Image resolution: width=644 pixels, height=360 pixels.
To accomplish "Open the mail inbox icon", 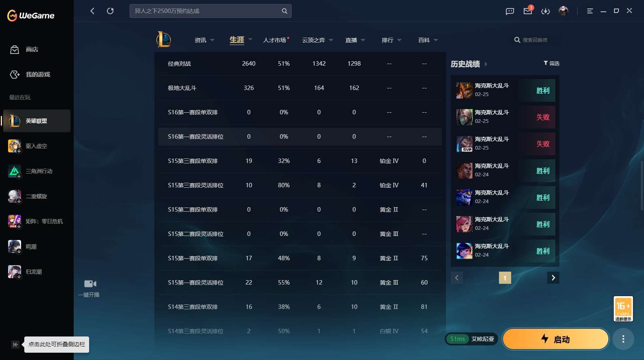I will click(528, 11).
